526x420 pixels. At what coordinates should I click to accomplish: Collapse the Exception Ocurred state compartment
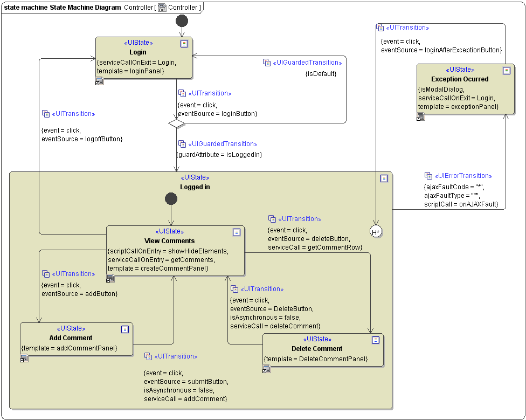click(x=507, y=70)
